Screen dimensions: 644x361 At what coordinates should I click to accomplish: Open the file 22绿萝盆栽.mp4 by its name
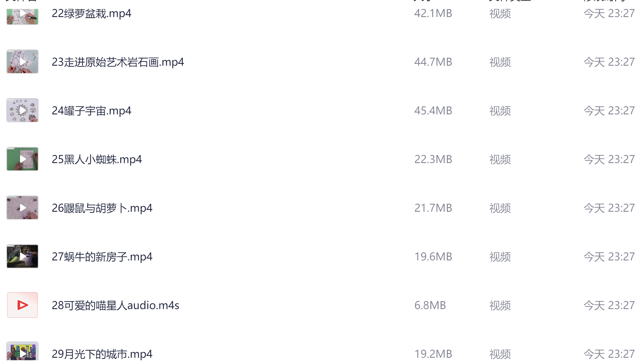[x=92, y=13]
